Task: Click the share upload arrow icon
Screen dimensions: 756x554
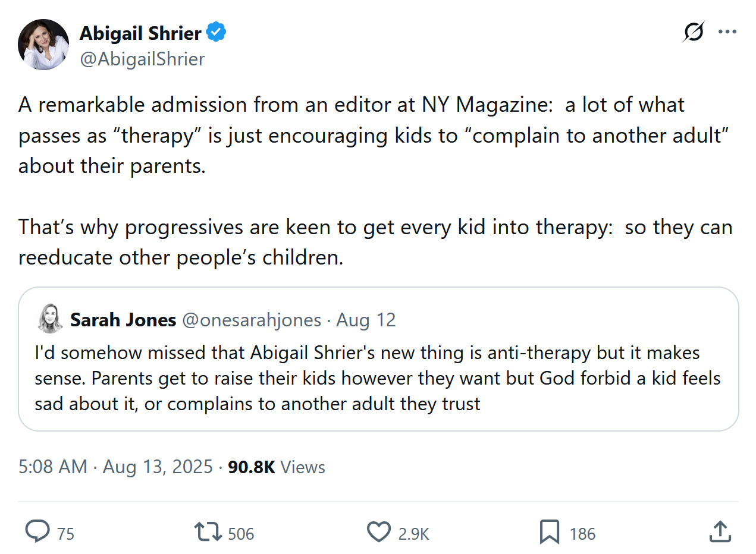Action: 720,532
